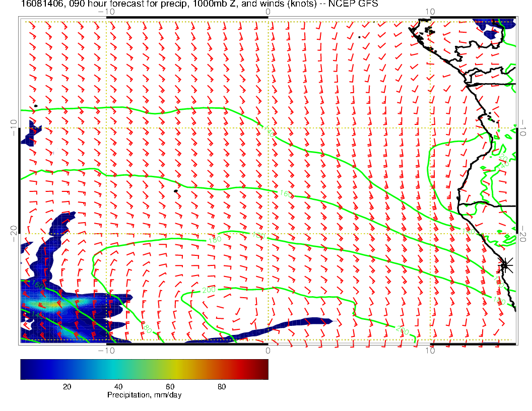Click the "10" longitude label on the bottom axis
The image size is (532, 411).
pyautogui.click(x=430, y=350)
